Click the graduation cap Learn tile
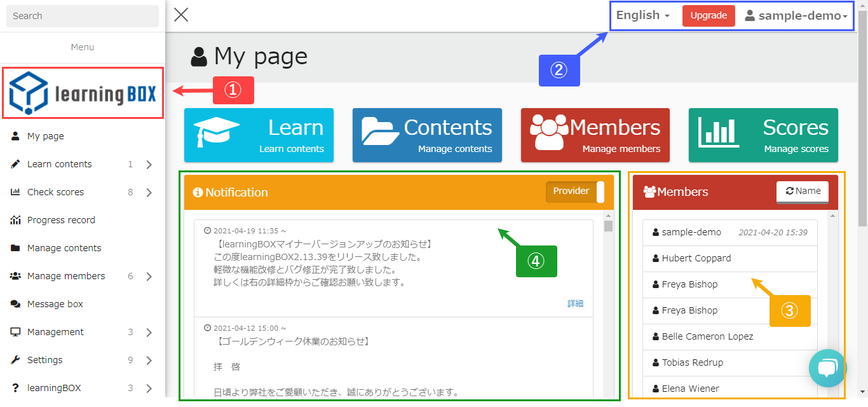 pyautogui.click(x=259, y=135)
